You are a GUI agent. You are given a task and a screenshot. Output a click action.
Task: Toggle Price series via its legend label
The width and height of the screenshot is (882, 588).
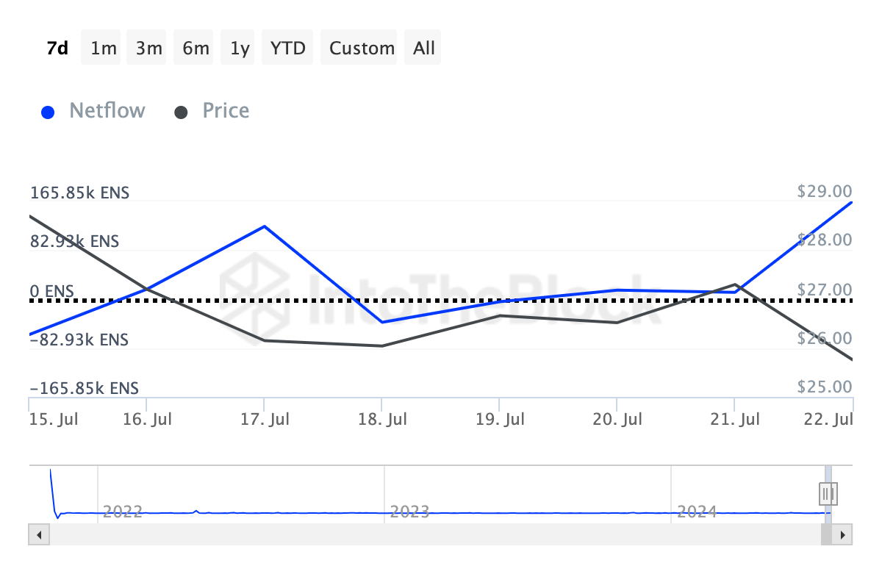(x=226, y=111)
